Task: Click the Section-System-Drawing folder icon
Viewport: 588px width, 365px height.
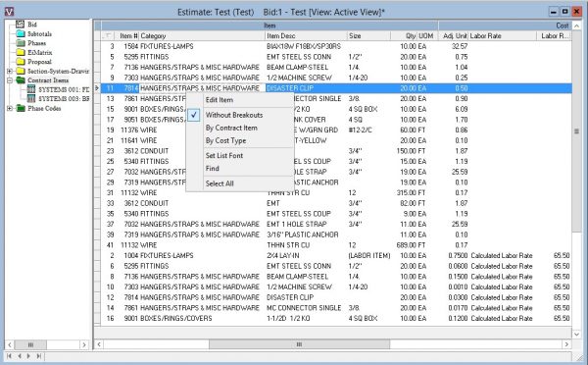Action: [21, 71]
